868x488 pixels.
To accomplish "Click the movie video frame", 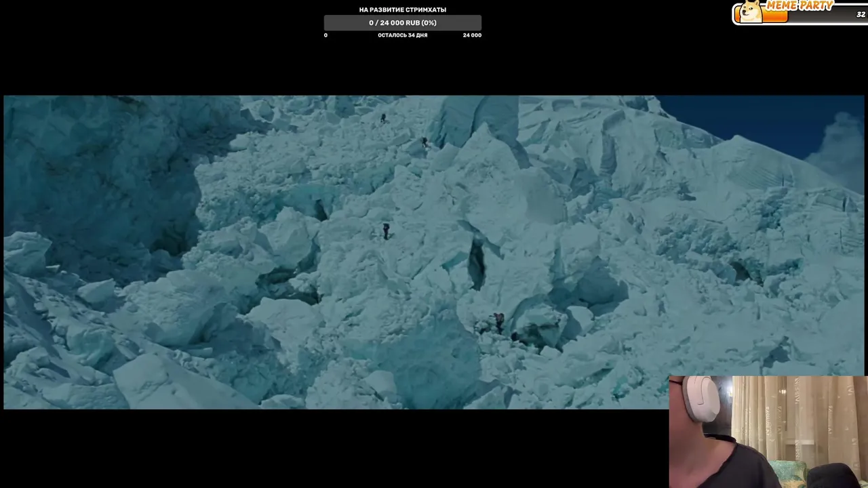I will click(x=434, y=252).
